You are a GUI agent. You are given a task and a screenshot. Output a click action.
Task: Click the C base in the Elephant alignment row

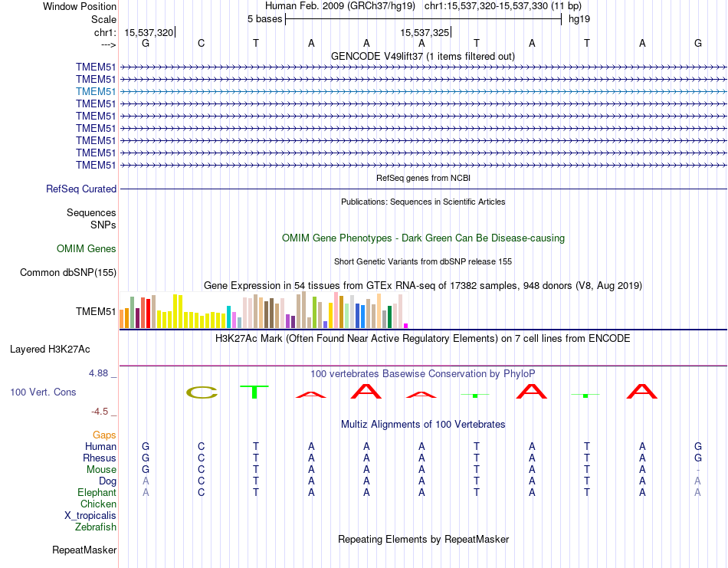pyautogui.click(x=201, y=492)
